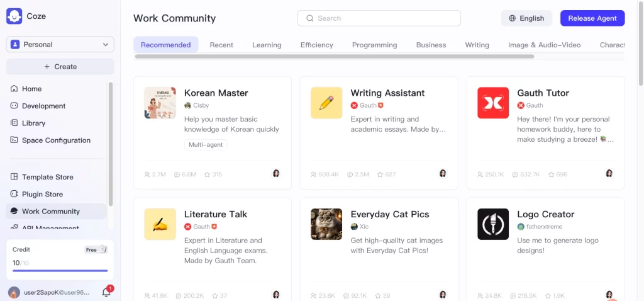The height and width of the screenshot is (301, 644).
Task: Click avatar at bottom of Korean Master card
Action: (x=276, y=173)
